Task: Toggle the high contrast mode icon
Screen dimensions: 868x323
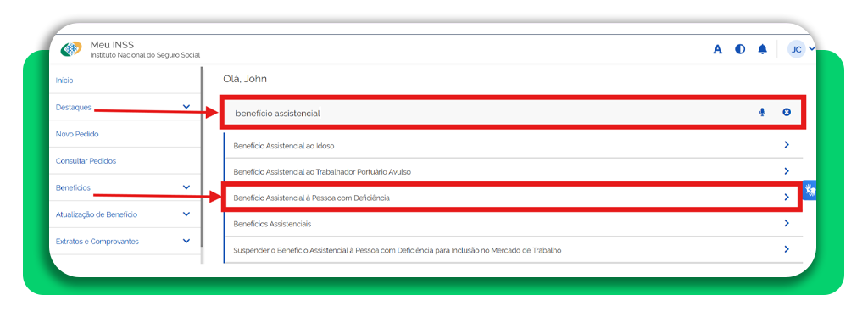Action: click(x=740, y=49)
